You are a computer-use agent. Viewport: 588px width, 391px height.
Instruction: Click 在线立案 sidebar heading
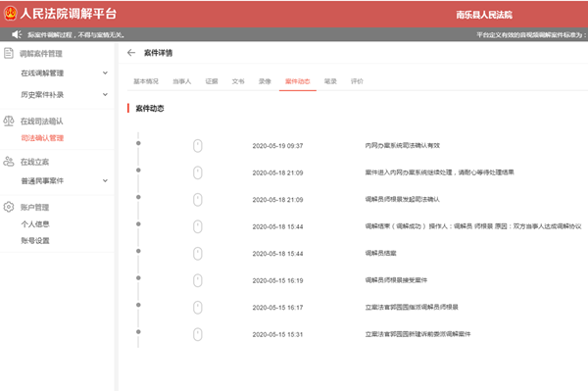(x=34, y=162)
